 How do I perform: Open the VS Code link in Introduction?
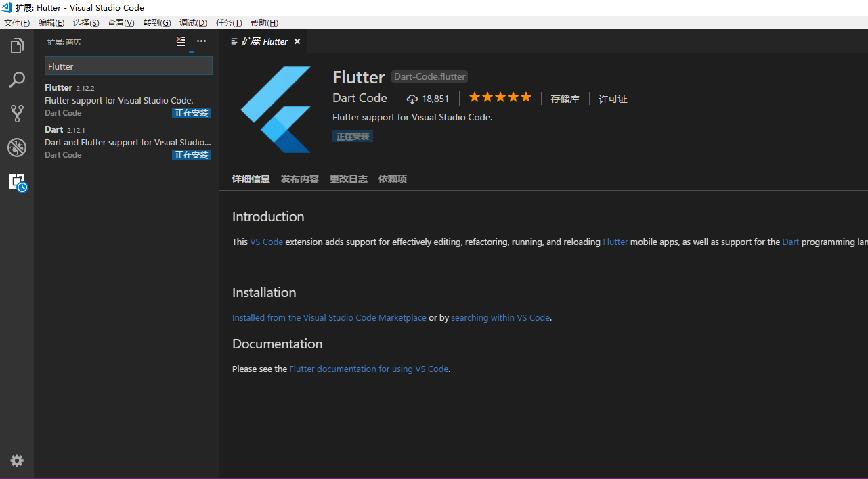267,242
